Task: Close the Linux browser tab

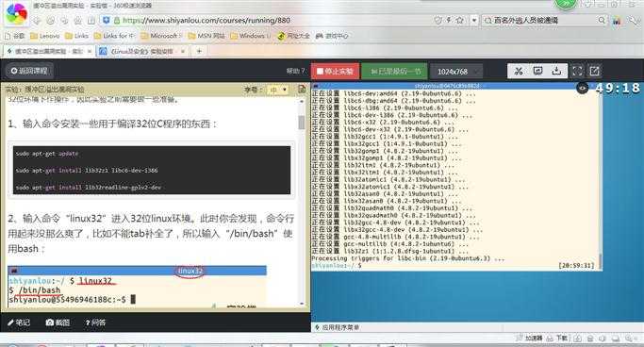Action: (x=183, y=51)
